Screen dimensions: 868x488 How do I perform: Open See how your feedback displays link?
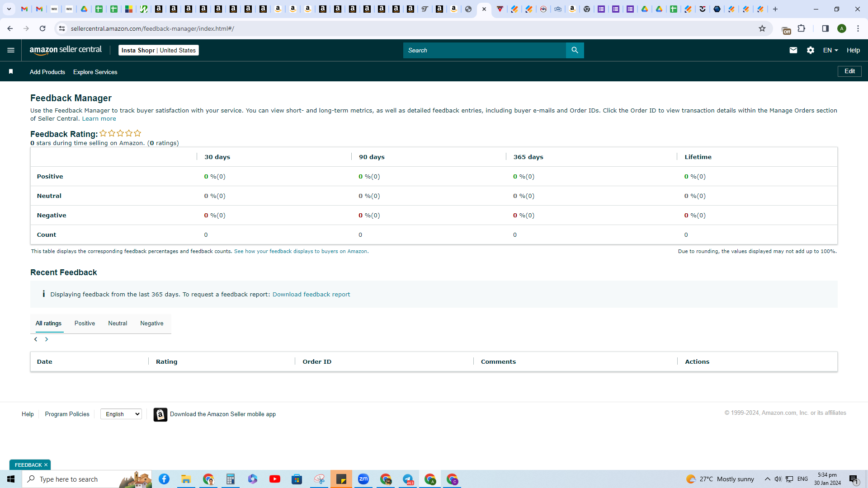click(301, 251)
